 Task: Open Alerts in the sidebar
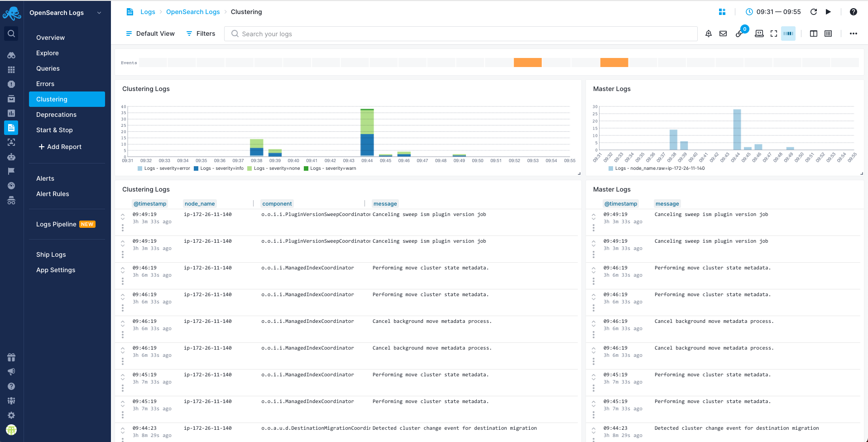(x=45, y=178)
